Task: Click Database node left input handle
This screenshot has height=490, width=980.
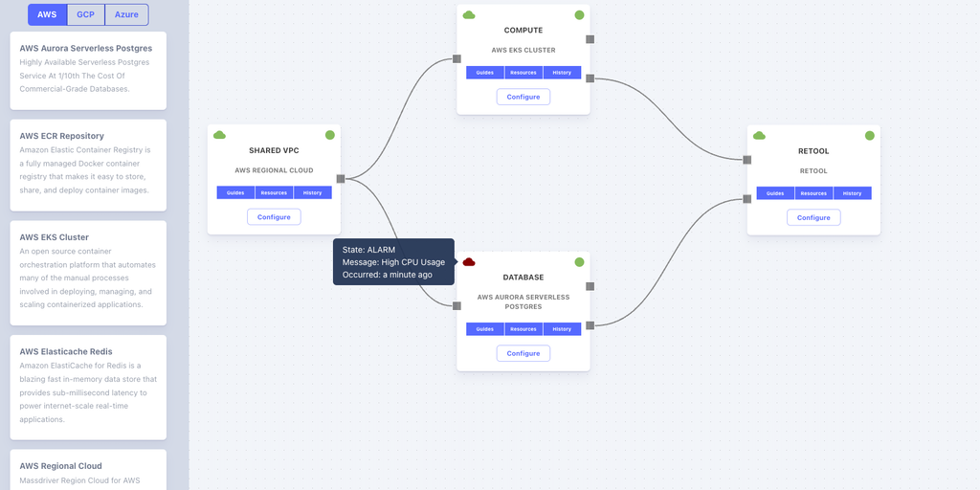Action: tap(457, 305)
